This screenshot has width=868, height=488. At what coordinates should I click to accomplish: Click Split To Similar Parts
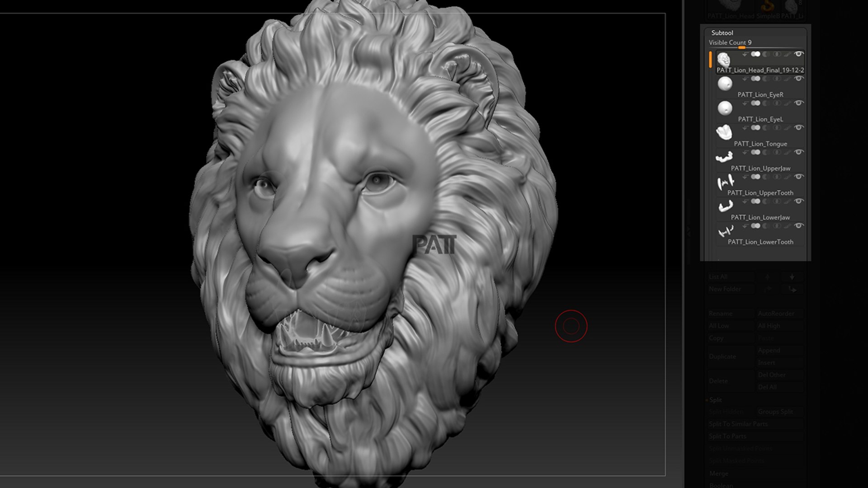coord(755,424)
